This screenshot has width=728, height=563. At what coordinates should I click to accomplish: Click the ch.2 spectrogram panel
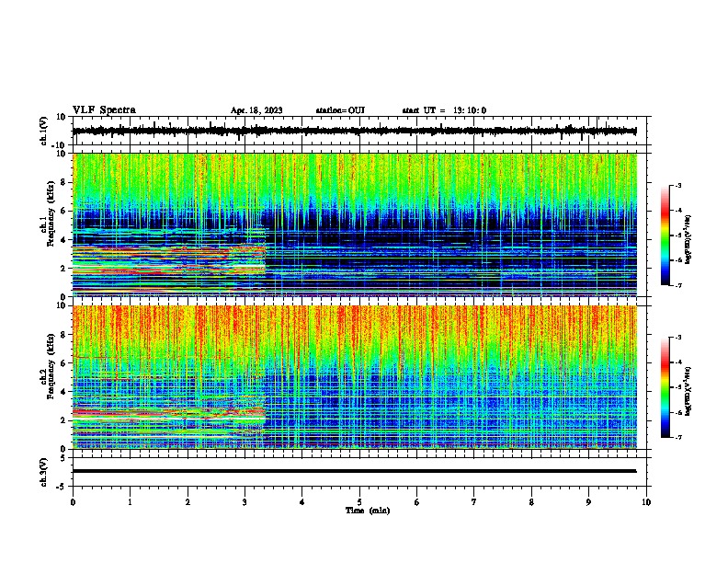point(354,377)
